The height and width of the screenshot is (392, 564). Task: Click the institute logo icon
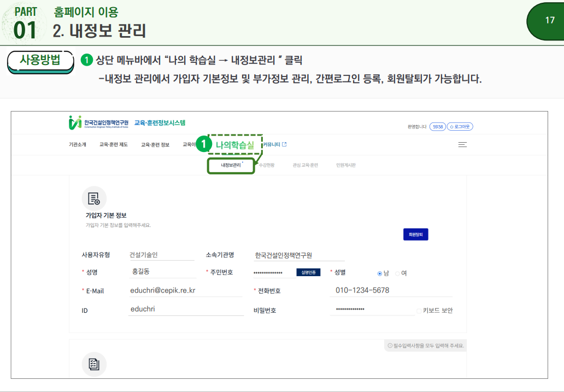[75, 122]
